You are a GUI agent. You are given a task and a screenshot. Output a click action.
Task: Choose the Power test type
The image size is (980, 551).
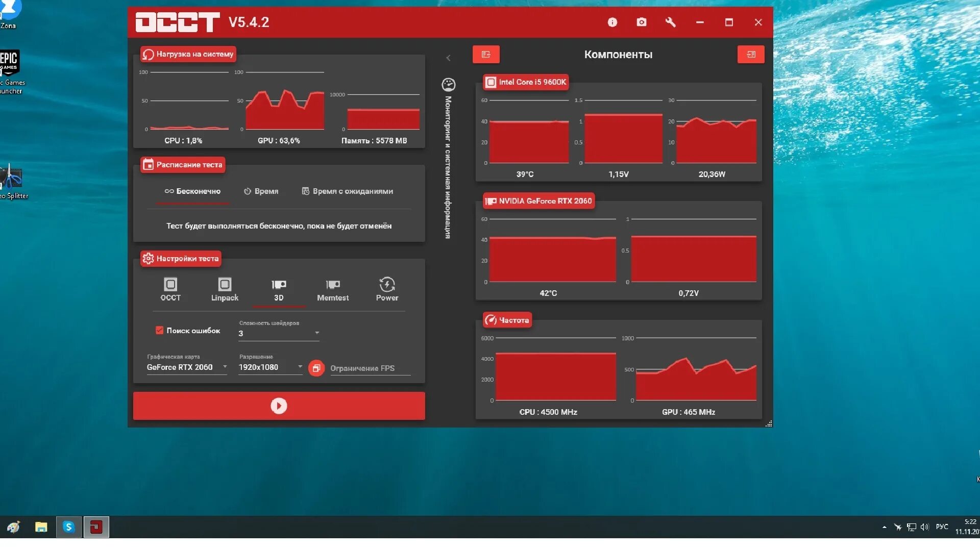coord(387,290)
